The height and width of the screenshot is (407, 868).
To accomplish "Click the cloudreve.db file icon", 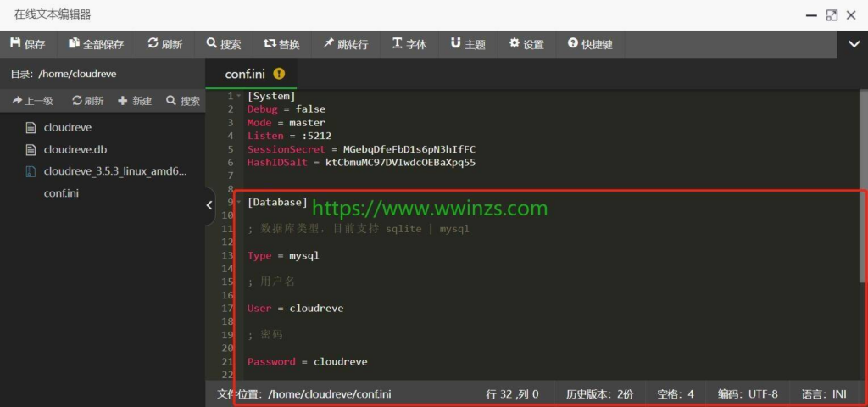I will click(31, 150).
